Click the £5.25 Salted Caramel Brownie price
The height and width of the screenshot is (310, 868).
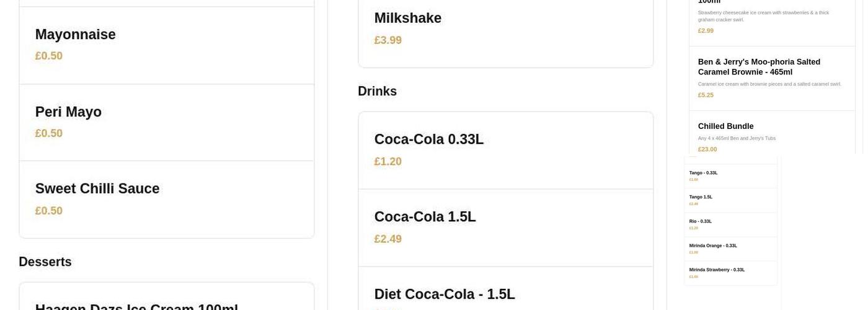[706, 95]
